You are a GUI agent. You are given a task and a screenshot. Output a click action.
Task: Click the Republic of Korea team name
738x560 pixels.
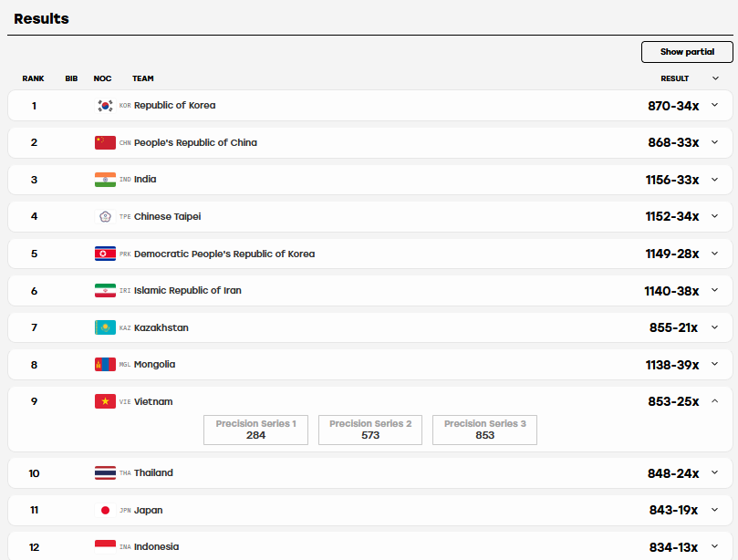click(174, 106)
